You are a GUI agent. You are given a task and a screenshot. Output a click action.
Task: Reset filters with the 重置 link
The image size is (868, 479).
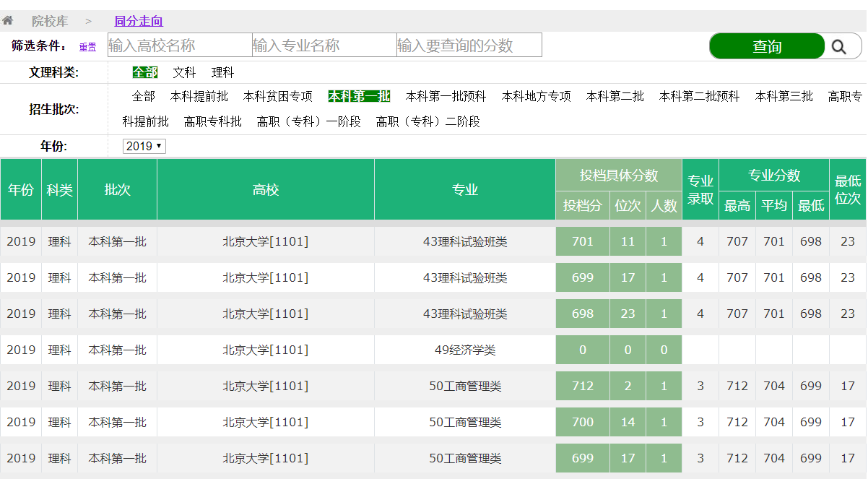tap(87, 47)
